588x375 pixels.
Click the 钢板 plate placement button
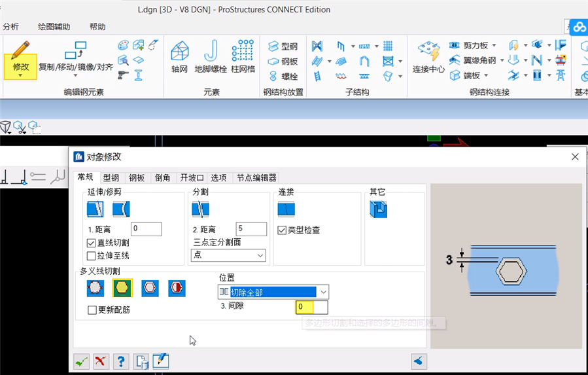click(x=283, y=61)
